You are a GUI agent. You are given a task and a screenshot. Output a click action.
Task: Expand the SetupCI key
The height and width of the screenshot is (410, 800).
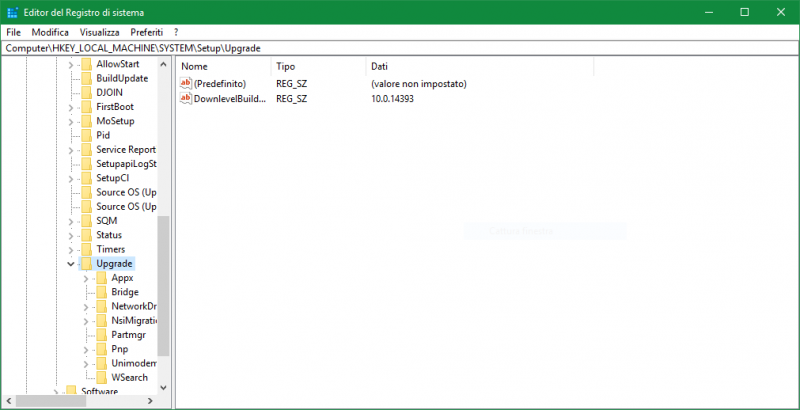(x=70, y=179)
